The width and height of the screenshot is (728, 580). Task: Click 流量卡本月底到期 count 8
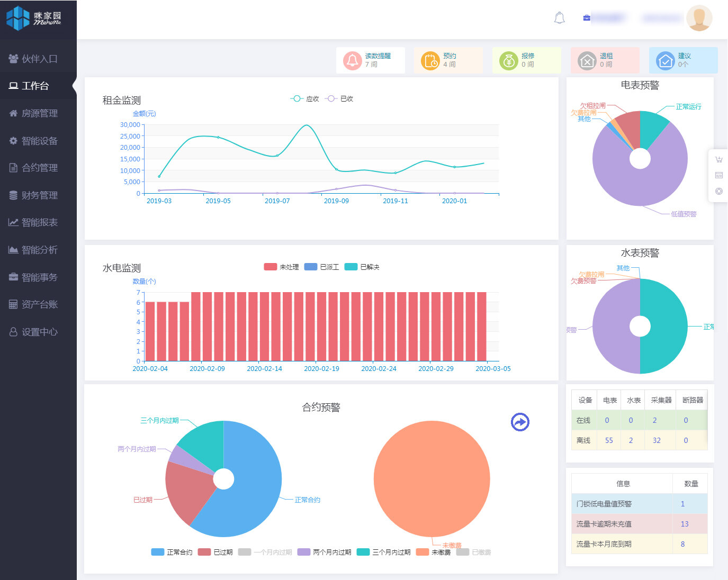point(682,544)
